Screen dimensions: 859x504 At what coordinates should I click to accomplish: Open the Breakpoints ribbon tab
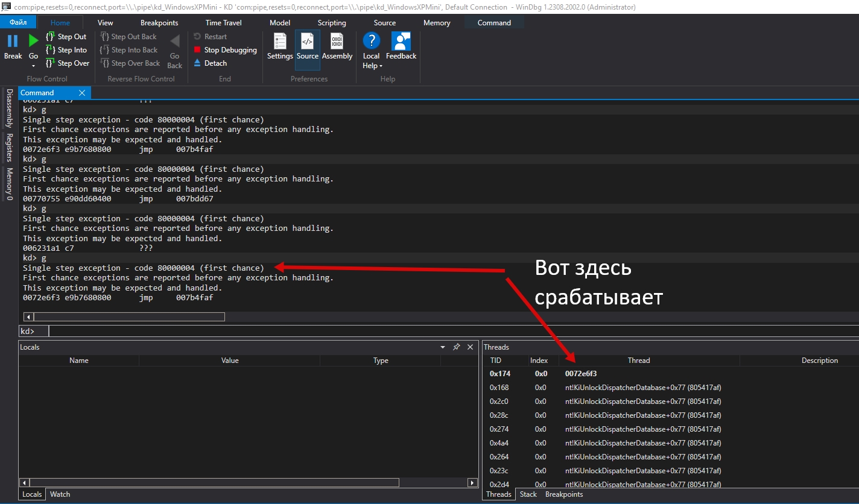pos(159,23)
